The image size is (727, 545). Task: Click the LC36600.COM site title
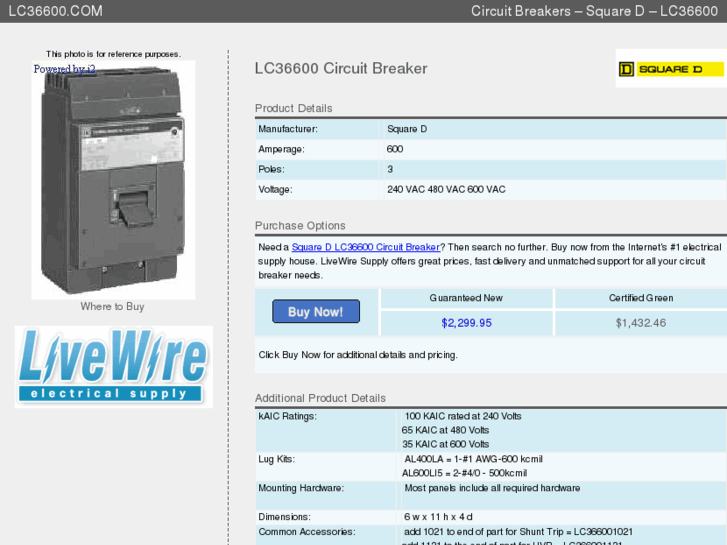(x=56, y=11)
